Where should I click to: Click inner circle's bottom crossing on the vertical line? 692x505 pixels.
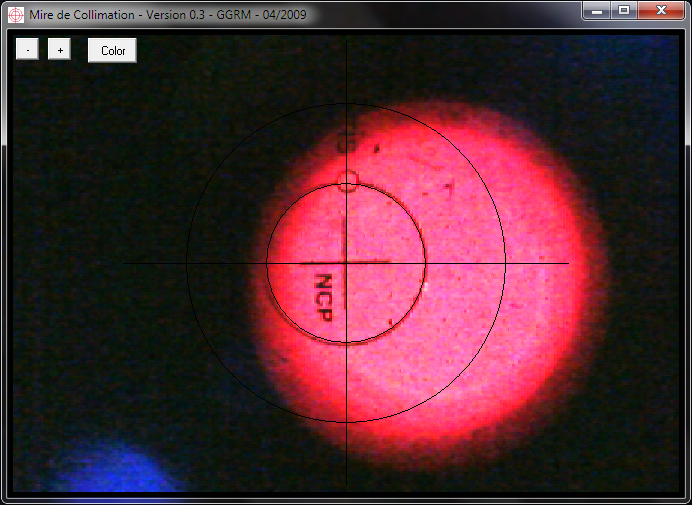pyautogui.click(x=346, y=343)
